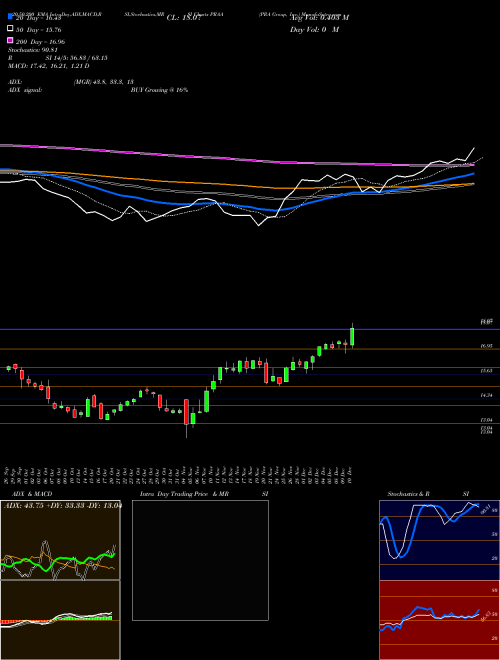The height and width of the screenshot is (660, 500).
Task: Open the MACD histogram panel
Action: point(60,620)
